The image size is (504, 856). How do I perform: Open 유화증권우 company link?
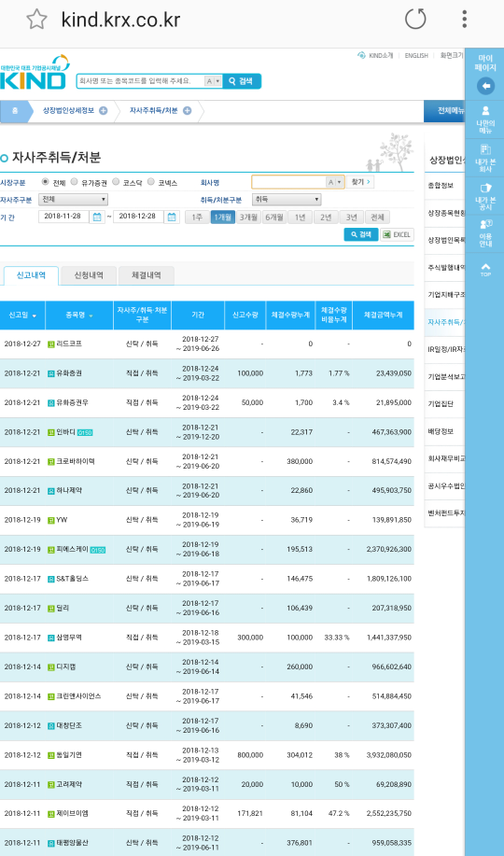72,402
